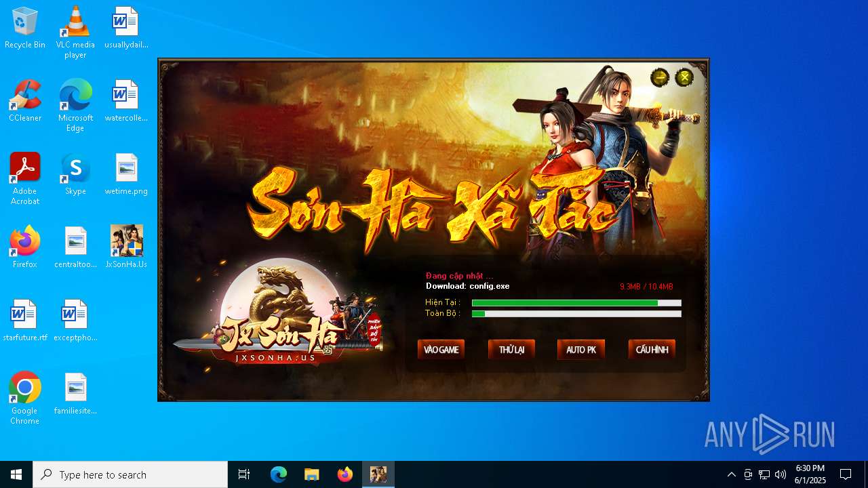Click the Hiện Tại progress bar

click(x=576, y=303)
